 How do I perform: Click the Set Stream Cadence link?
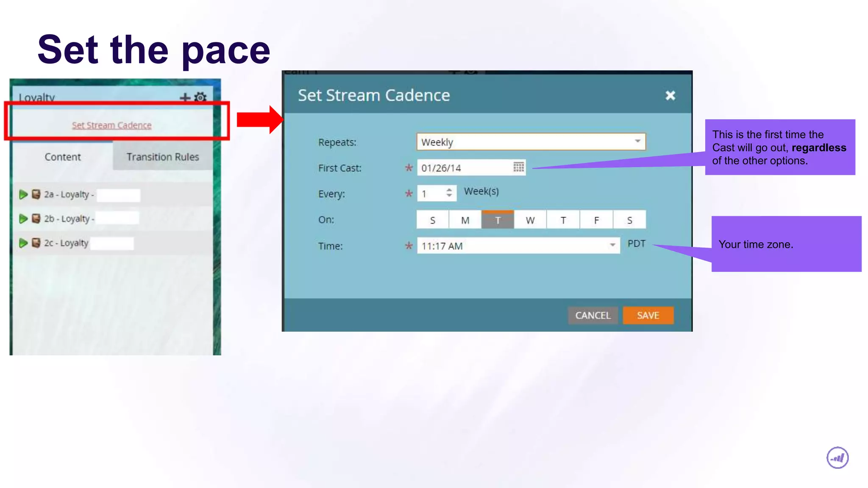tap(111, 125)
